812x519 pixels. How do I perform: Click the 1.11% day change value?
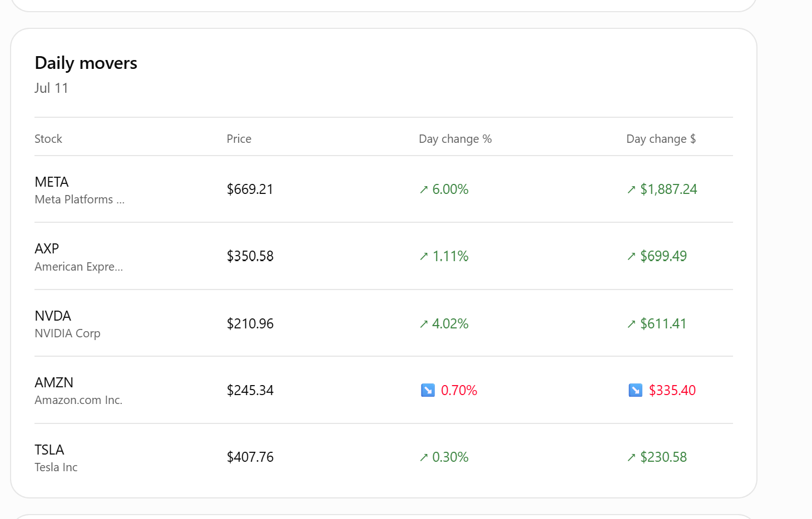point(450,256)
